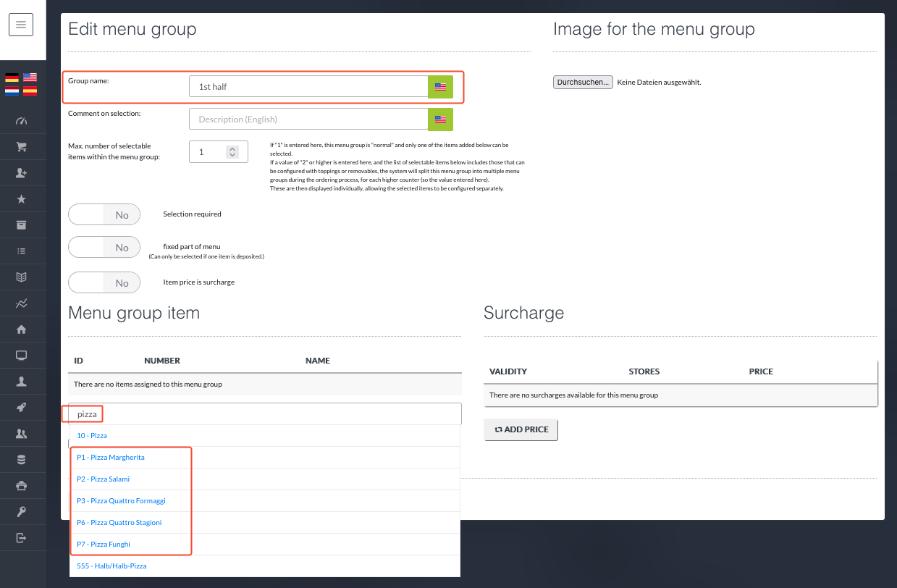Image resolution: width=897 pixels, height=588 pixels.
Task: Click the PRICE column header
Action: pyautogui.click(x=761, y=371)
